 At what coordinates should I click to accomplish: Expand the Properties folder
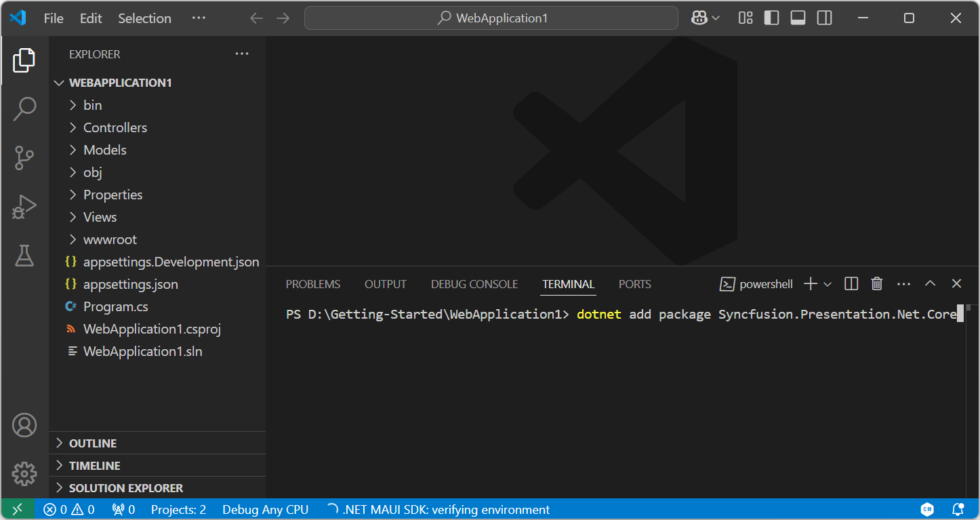click(157, 195)
